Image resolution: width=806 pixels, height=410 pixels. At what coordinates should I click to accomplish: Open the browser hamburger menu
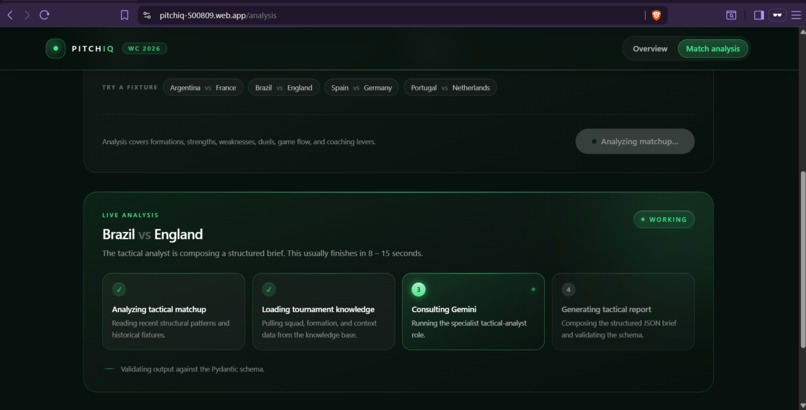[x=796, y=15]
